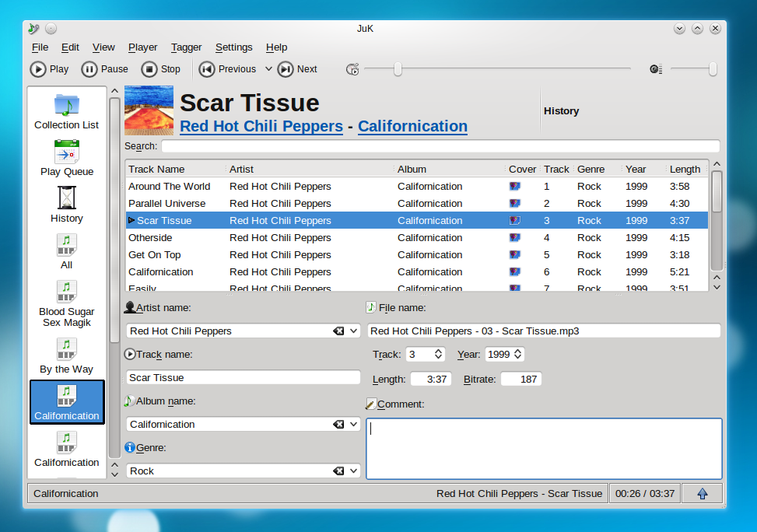Open the Player menu

click(142, 47)
